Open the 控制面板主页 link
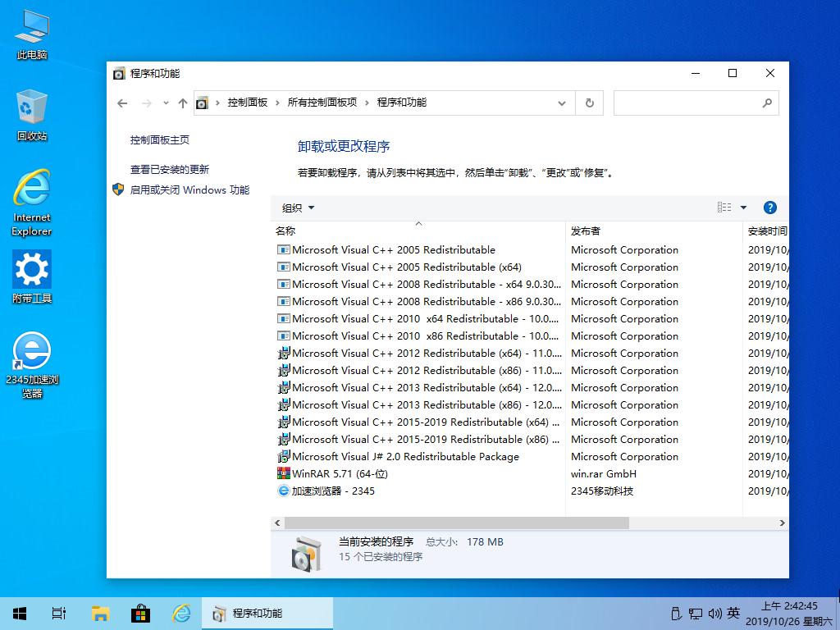The height and width of the screenshot is (630, 840). pos(160,140)
